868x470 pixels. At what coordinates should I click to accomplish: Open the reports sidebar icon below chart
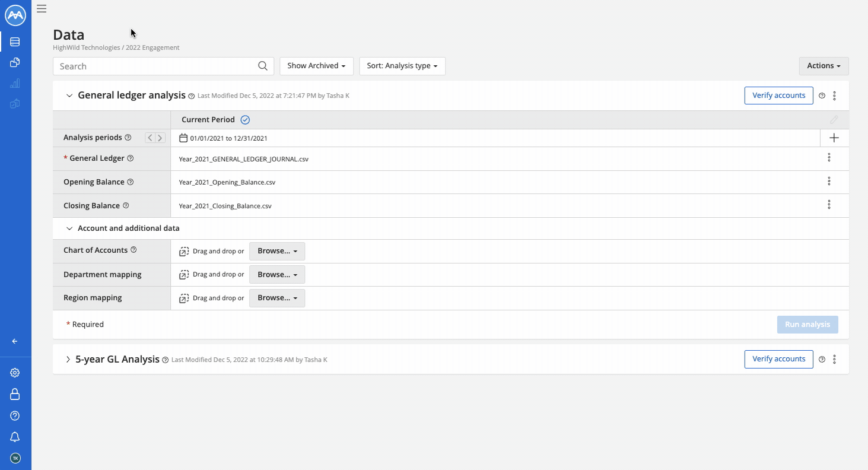point(15,104)
